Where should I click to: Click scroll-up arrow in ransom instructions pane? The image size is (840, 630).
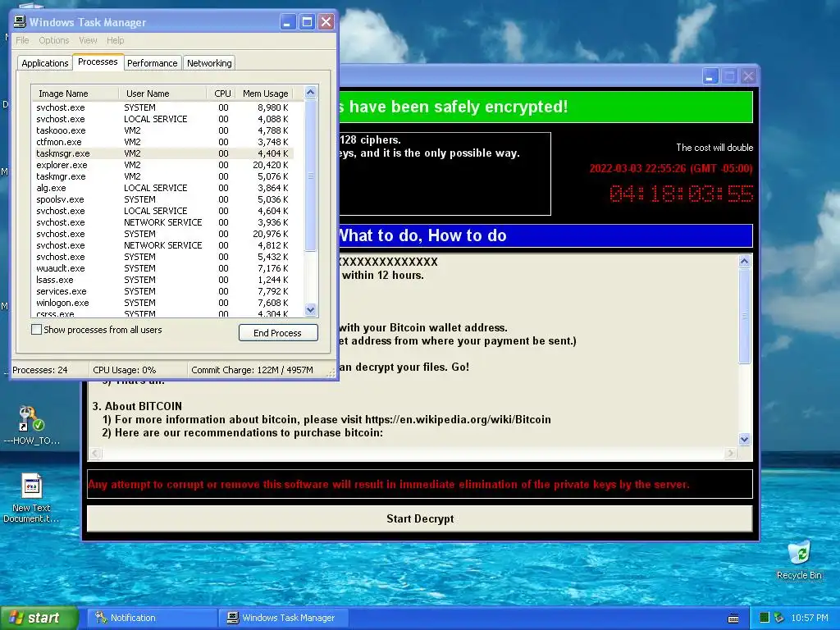click(744, 261)
